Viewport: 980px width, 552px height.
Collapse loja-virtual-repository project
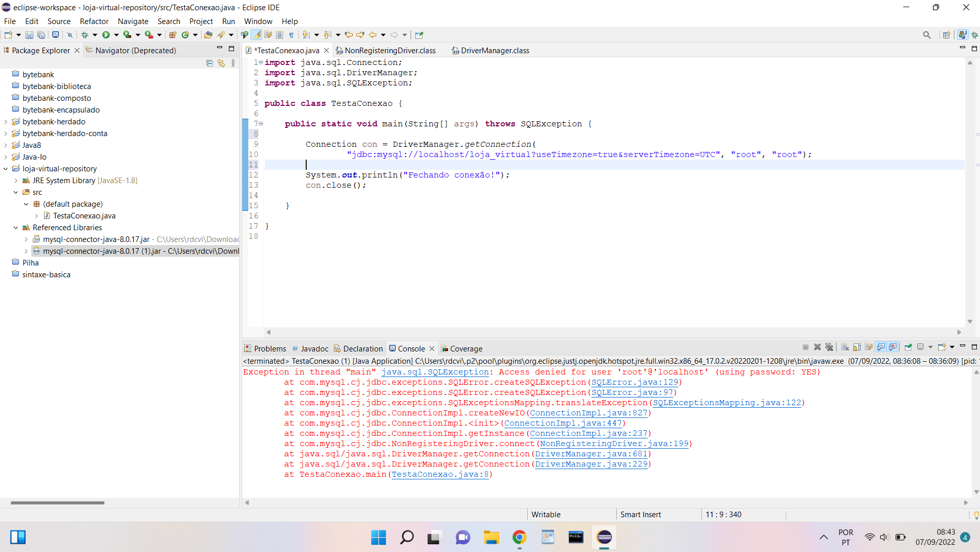(6, 169)
